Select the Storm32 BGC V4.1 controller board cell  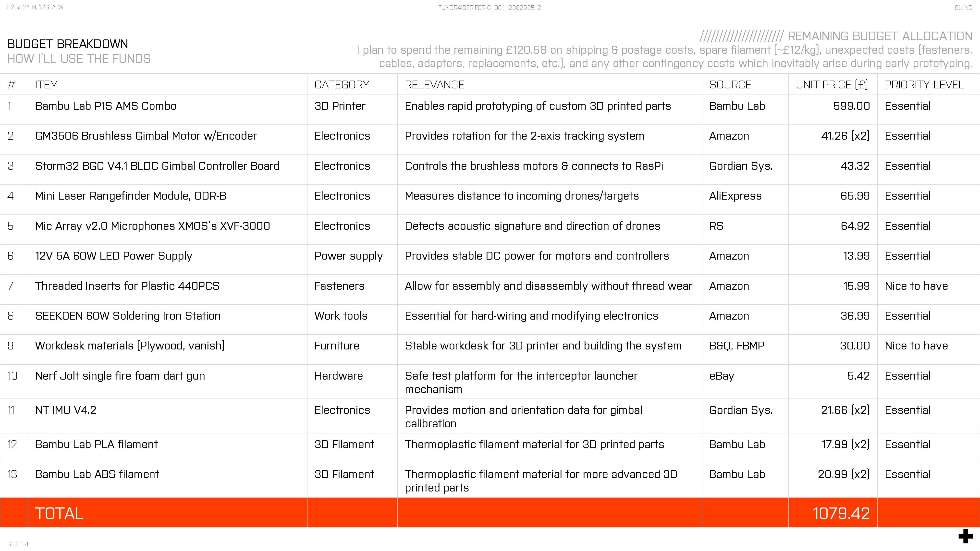(157, 166)
